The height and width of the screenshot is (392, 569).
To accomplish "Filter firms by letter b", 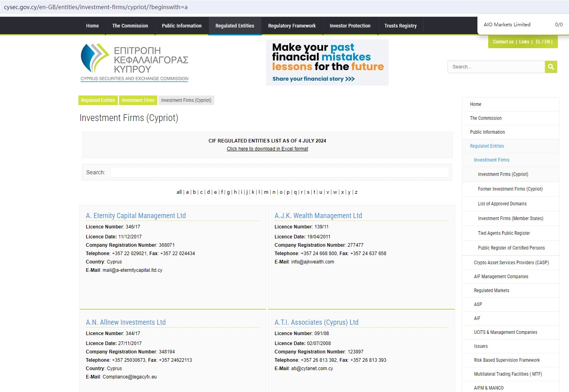I will [194, 192].
